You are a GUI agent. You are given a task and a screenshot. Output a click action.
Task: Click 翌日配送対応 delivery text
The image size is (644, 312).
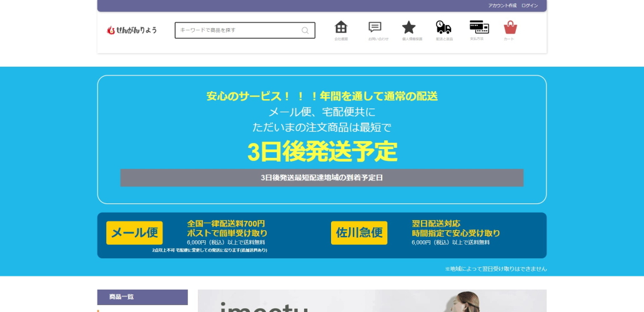[436, 223]
